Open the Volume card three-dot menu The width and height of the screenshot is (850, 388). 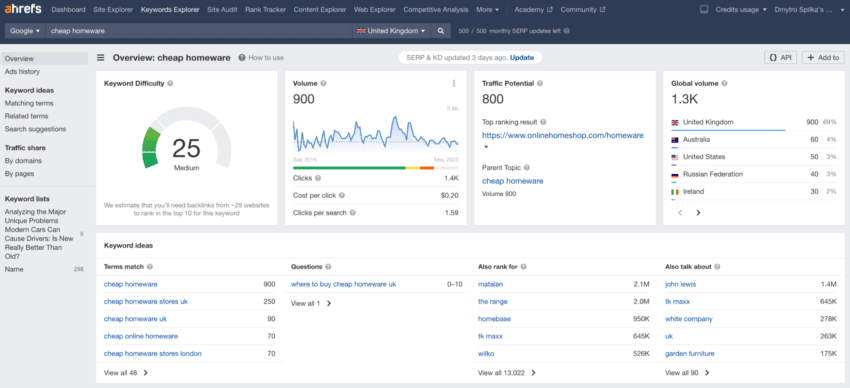click(453, 83)
